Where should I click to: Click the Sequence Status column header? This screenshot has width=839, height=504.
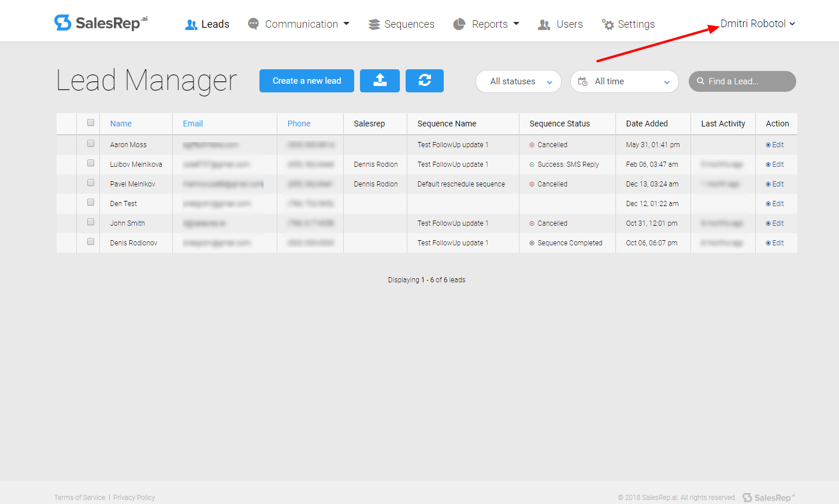click(x=559, y=124)
